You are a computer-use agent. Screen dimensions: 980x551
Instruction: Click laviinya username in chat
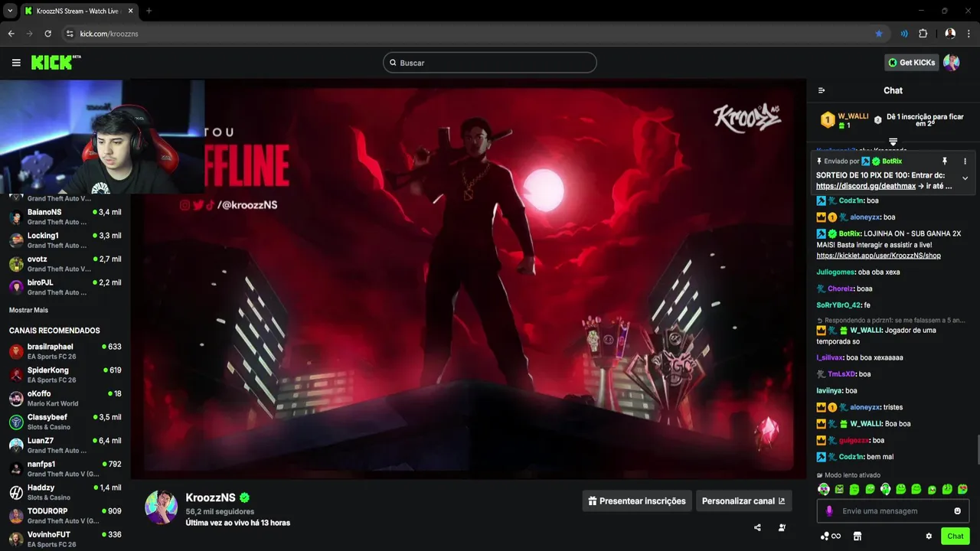(x=829, y=390)
